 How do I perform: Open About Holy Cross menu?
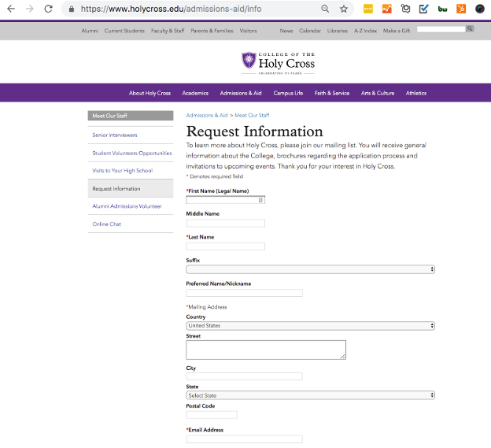point(150,93)
